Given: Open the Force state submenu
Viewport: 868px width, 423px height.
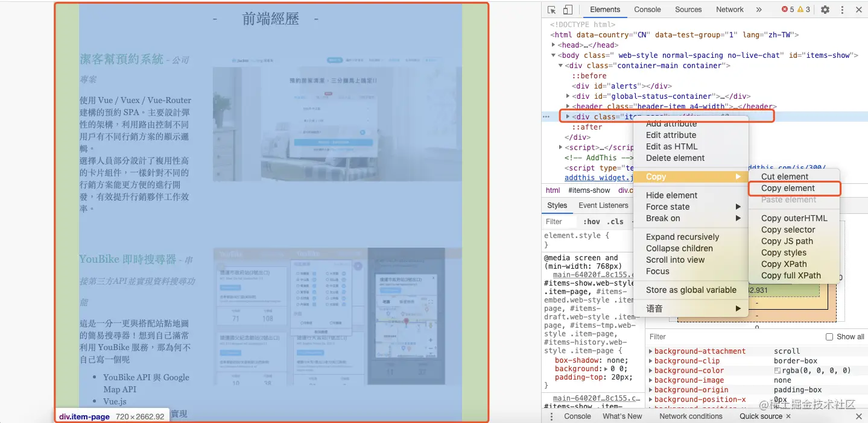Looking at the screenshot, I should [691, 207].
